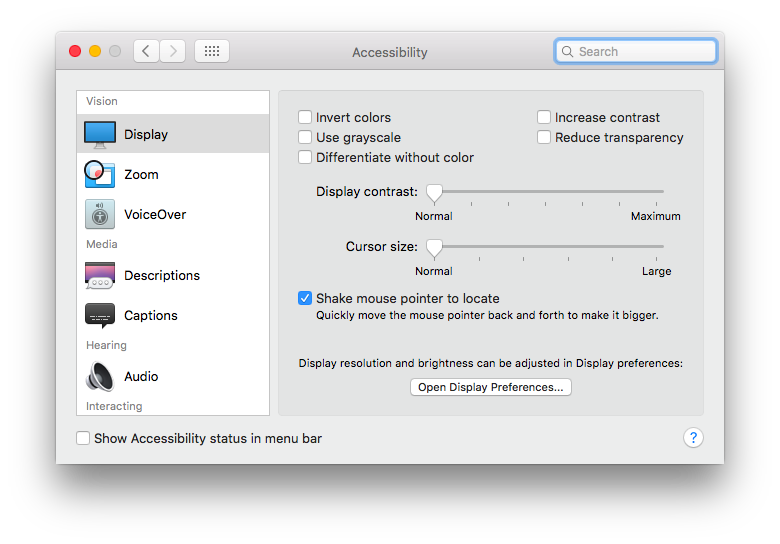This screenshot has height=544, width=780.
Task: Toggle Show Accessibility status in menu bar
Action: click(x=83, y=438)
